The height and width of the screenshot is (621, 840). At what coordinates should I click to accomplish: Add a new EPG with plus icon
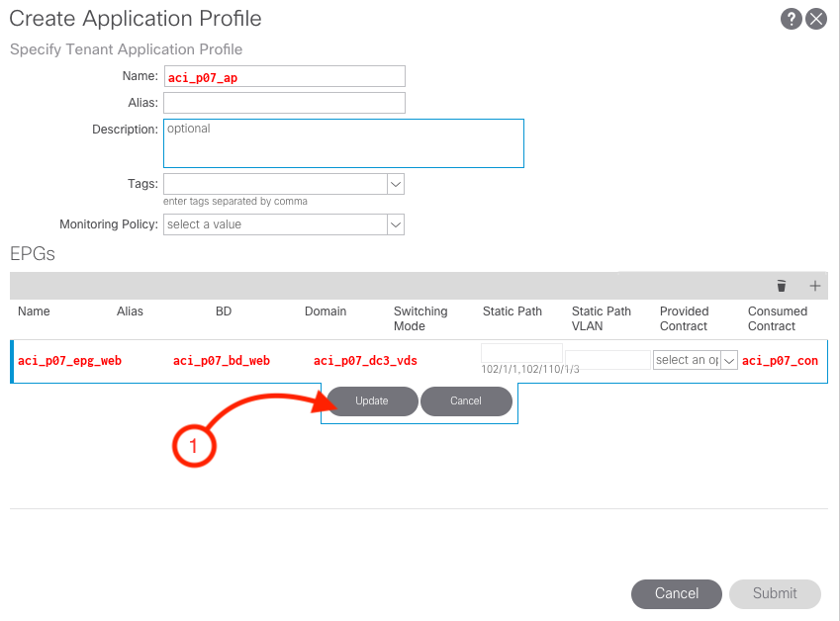click(x=815, y=286)
